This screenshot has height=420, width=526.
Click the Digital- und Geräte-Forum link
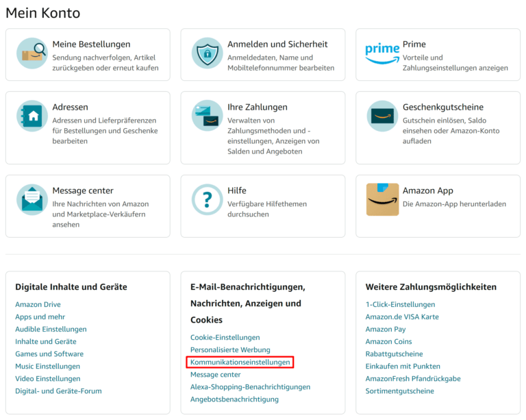click(58, 391)
